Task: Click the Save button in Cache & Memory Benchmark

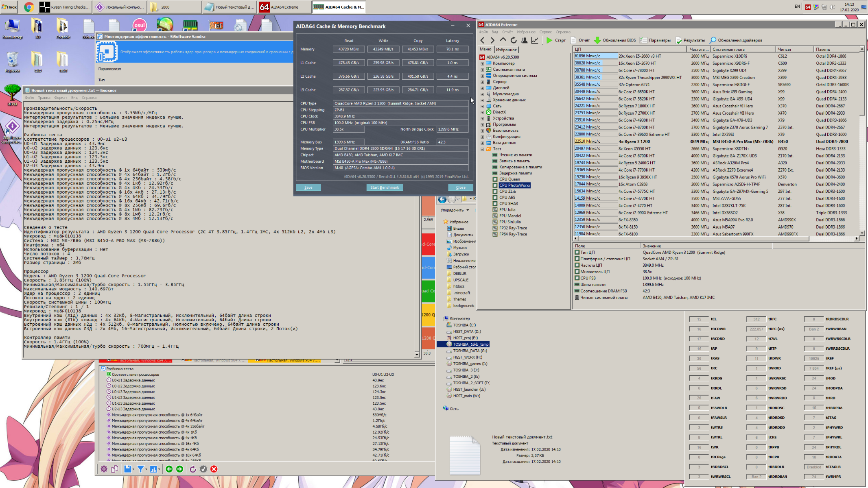Action: [x=308, y=187]
